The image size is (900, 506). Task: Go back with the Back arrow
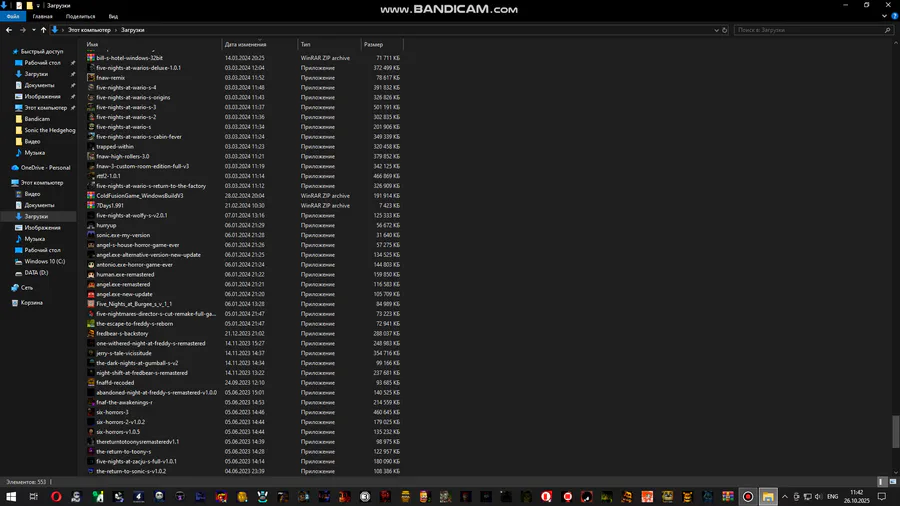click(9, 30)
